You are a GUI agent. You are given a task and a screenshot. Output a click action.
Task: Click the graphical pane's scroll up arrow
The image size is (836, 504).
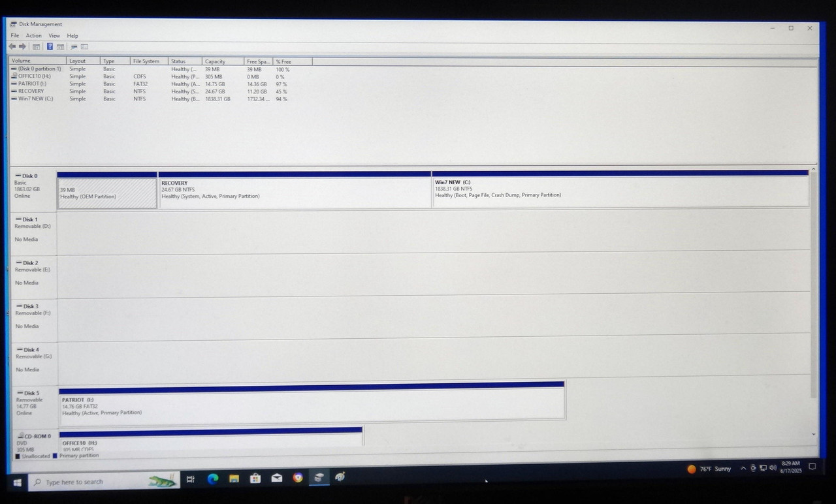coord(813,170)
